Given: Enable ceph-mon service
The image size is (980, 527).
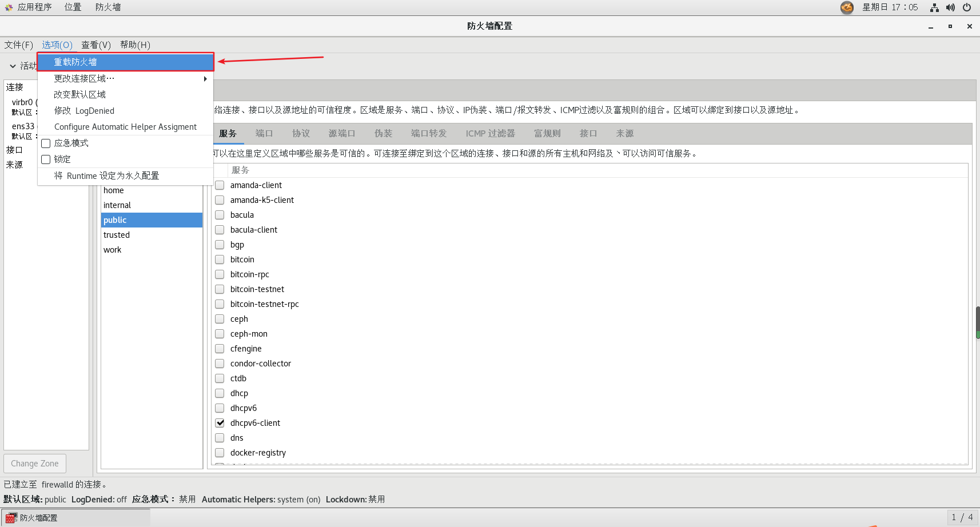Looking at the screenshot, I should point(220,334).
